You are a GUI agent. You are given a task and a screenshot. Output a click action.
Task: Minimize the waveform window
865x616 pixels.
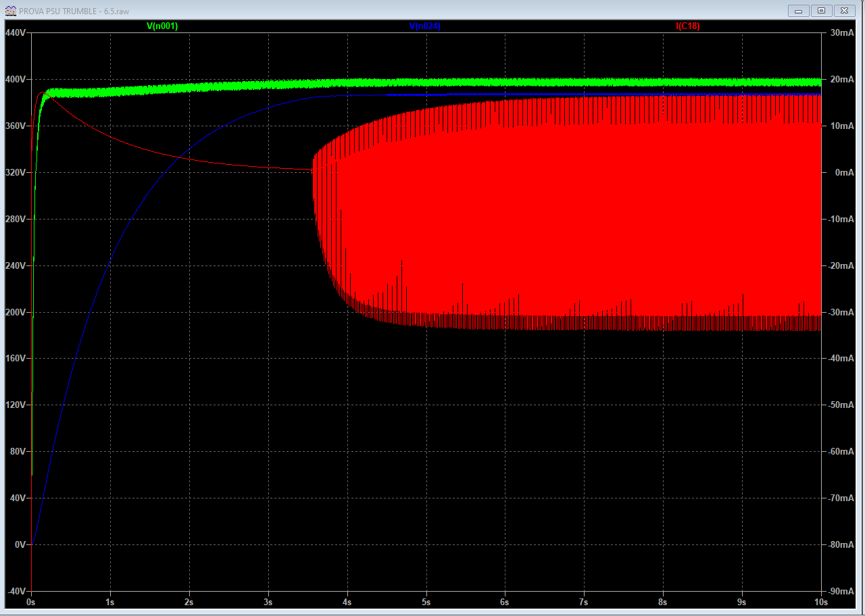tap(799, 11)
